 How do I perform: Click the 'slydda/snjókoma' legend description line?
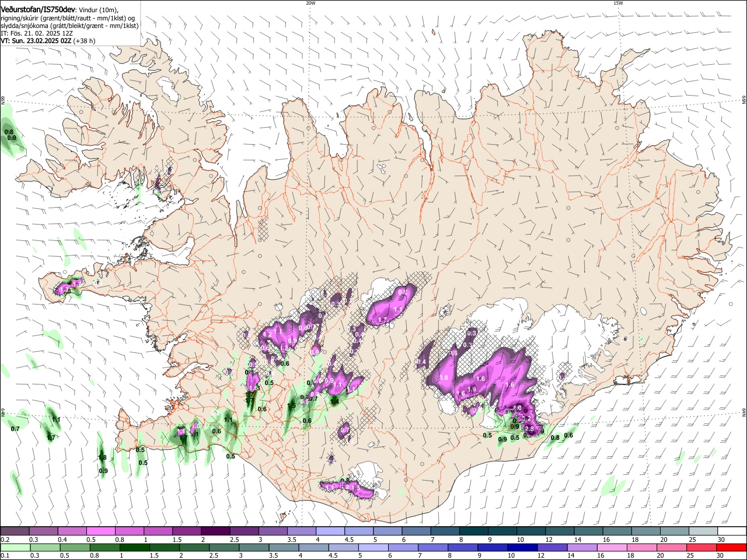tap(69, 26)
